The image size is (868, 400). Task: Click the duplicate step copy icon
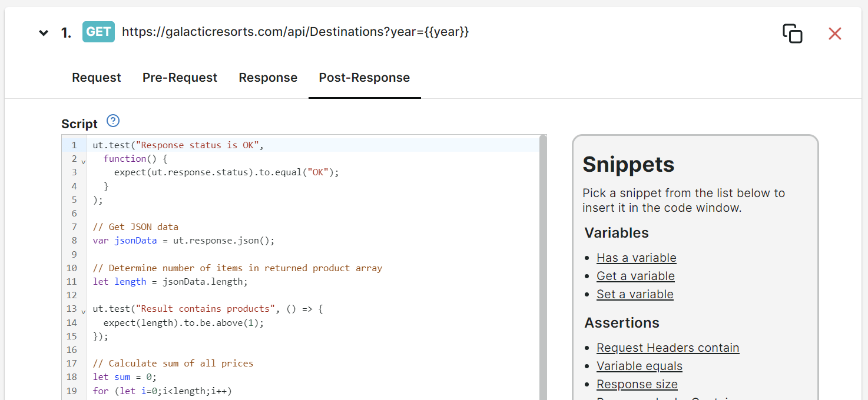[x=793, y=34]
